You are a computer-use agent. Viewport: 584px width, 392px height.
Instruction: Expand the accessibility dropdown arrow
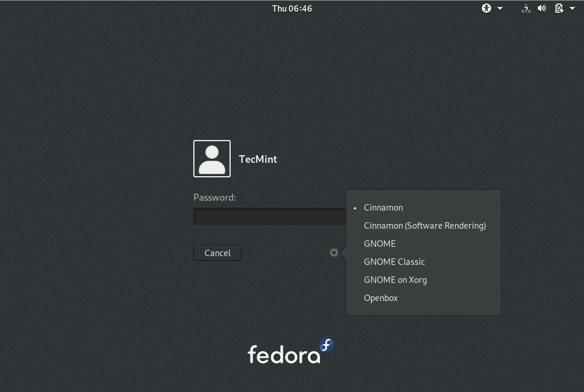(x=500, y=8)
